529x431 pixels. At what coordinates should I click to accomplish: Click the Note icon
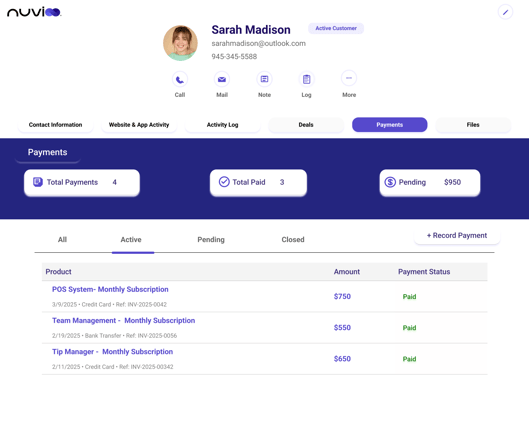(x=264, y=79)
